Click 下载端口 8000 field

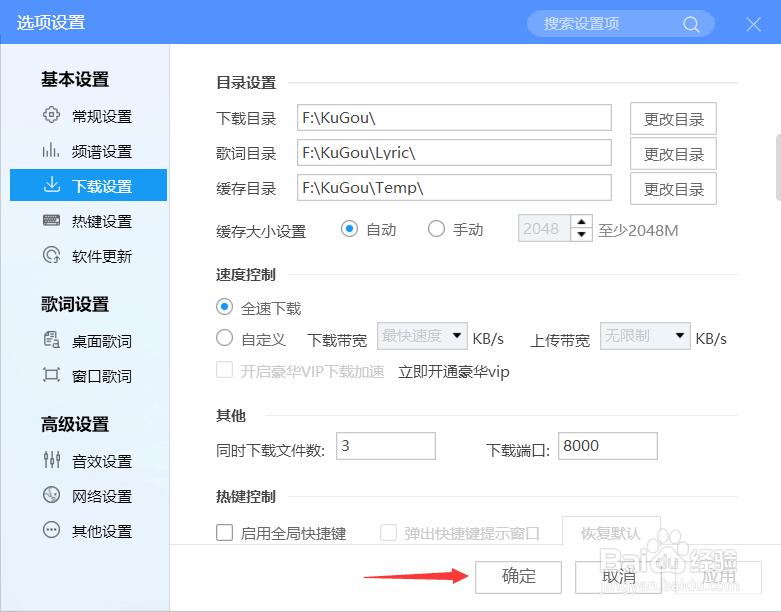pyautogui.click(x=608, y=446)
